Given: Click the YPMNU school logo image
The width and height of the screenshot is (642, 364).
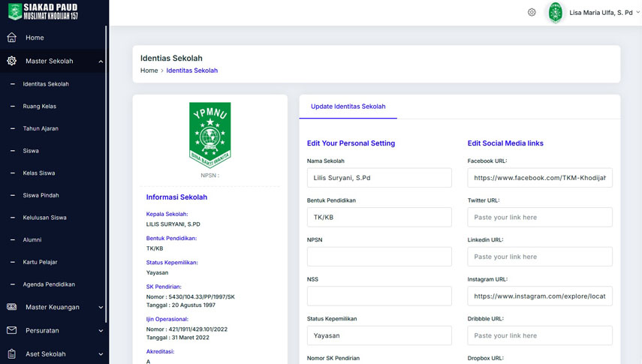Looking at the screenshot, I should point(209,133).
